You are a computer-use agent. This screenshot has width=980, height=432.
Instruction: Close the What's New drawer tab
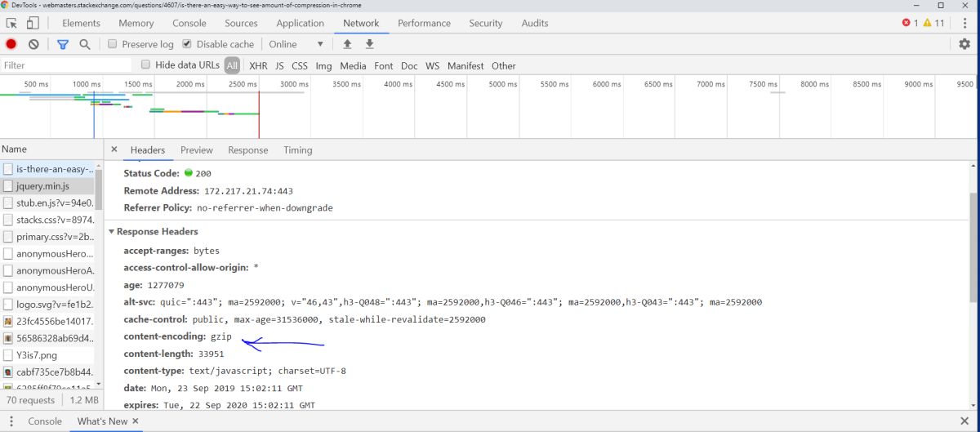tap(136, 421)
